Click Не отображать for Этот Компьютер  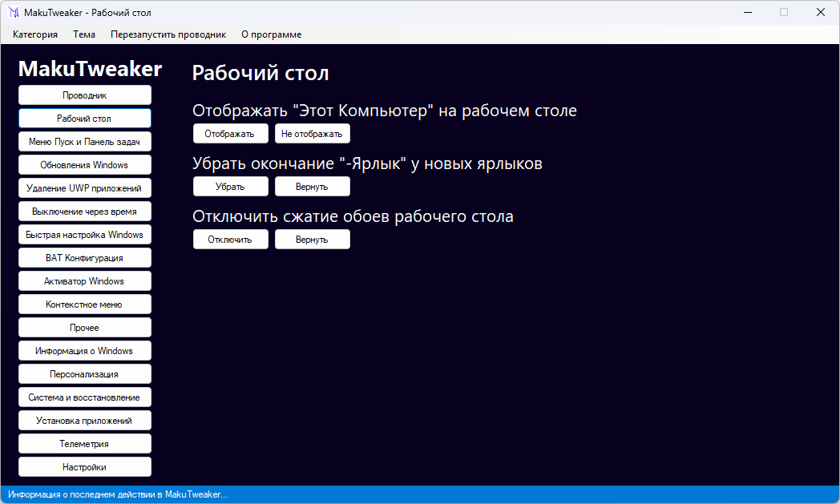pyautogui.click(x=313, y=133)
